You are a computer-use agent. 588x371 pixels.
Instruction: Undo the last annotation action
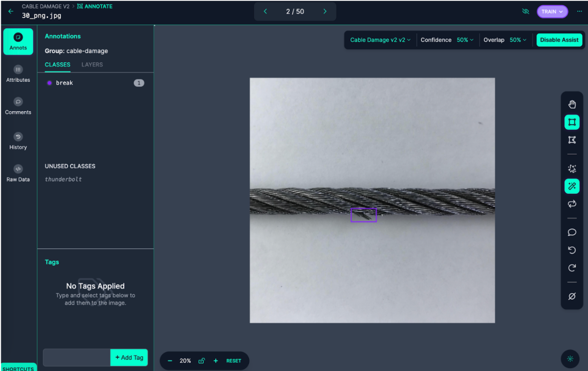(x=572, y=250)
